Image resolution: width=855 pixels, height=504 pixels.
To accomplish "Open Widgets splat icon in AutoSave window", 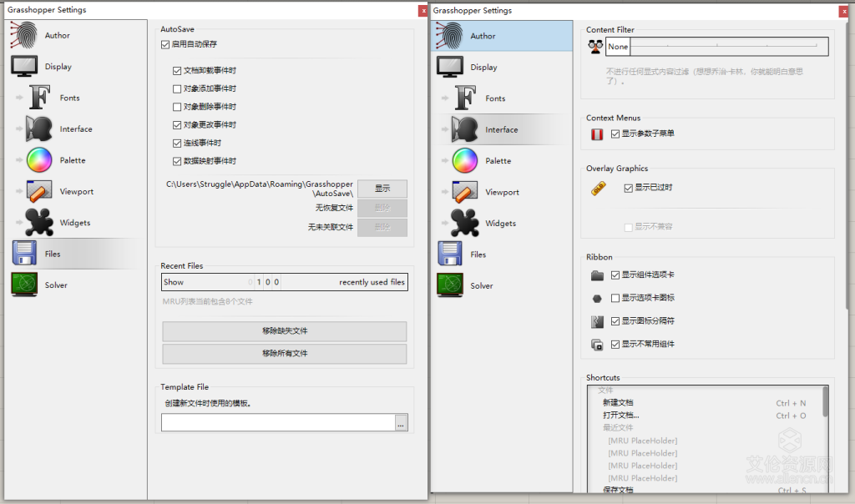I will (38, 222).
